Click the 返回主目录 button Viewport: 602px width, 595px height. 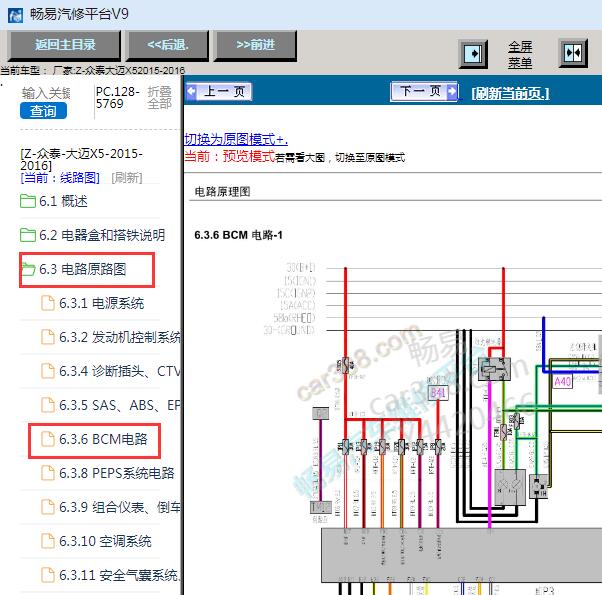tap(65, 45)
